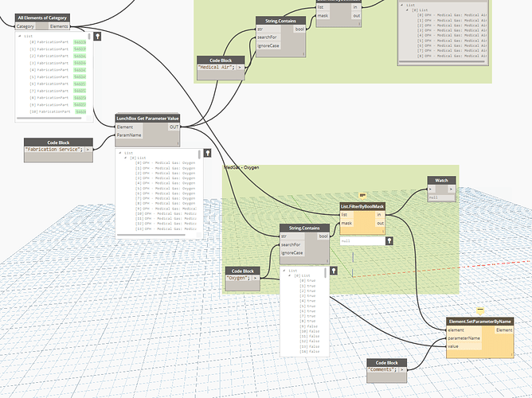Click bool output on Medical Air String.Contains
This screenshot has width=532, height=398.
pos(299,29)
